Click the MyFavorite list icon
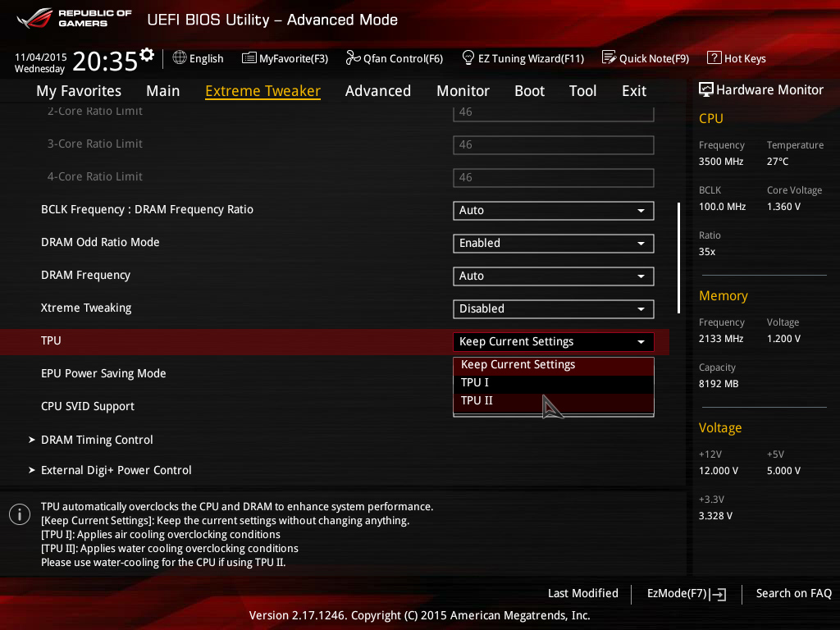 [249, 58]
